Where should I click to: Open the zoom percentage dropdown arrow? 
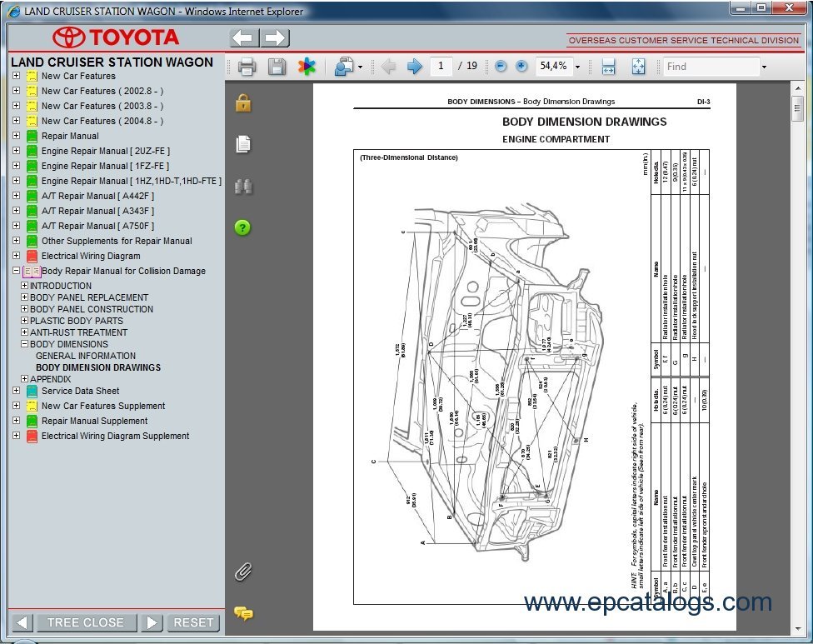pos(578,67)
